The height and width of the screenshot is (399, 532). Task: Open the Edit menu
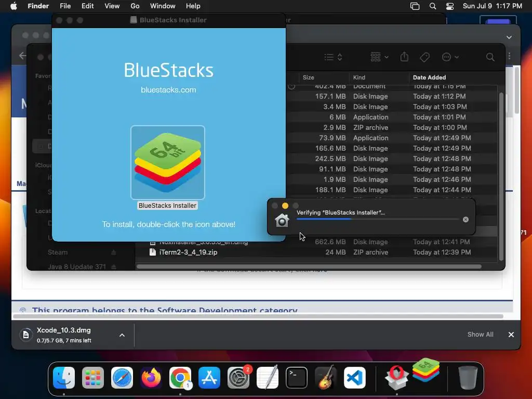coord(87,6)
